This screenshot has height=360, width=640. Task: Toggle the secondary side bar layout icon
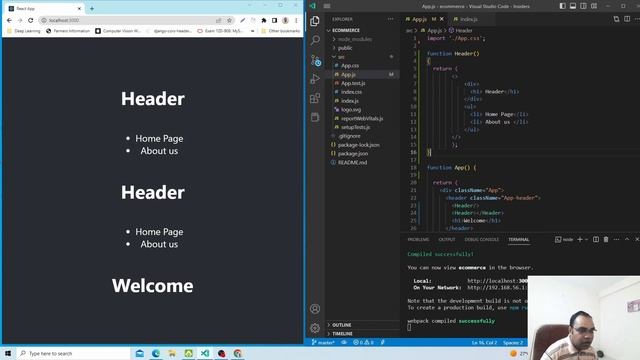pos(583,6)
